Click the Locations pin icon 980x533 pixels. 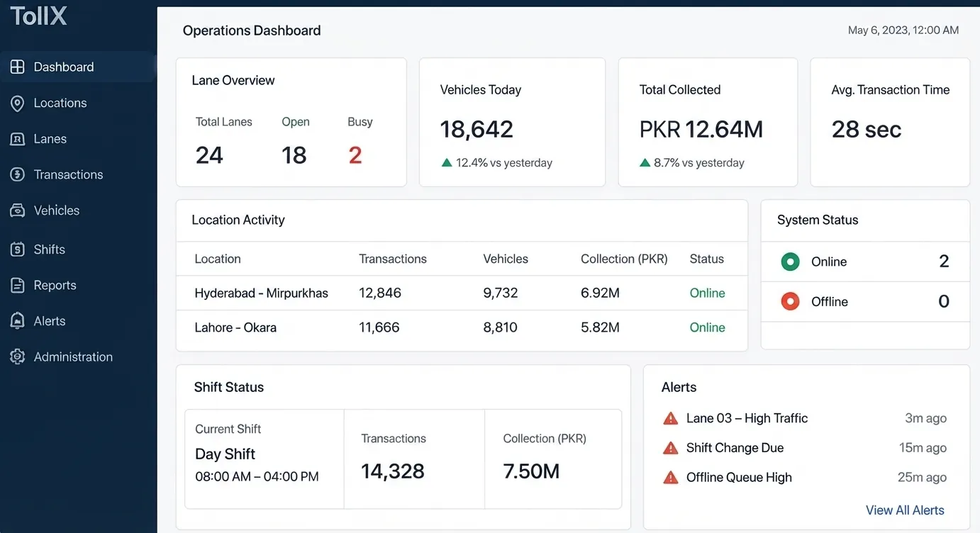pyautogui.click(x=18, y=103)
